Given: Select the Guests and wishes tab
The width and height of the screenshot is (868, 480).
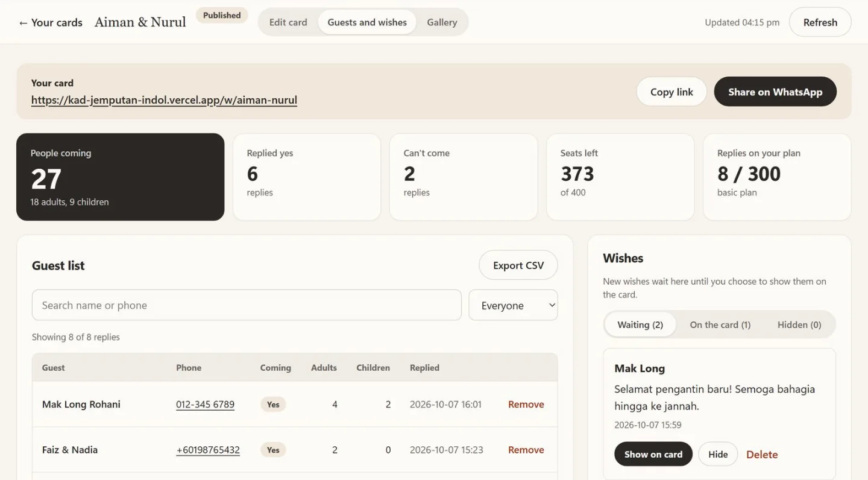Looking at the screenshot, I should tap(367, 22).
